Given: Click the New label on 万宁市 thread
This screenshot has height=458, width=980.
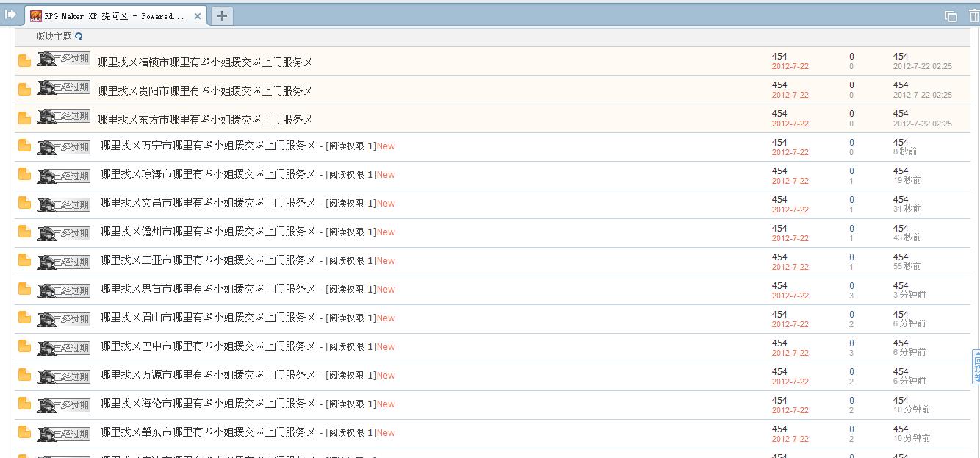Looking at the screenshot, I should click(386, 146).
